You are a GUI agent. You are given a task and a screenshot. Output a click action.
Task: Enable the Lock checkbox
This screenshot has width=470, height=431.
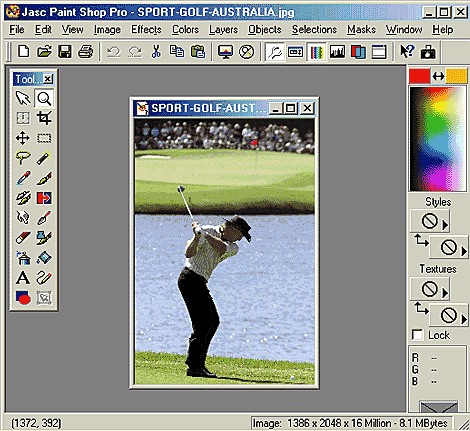point(417,335)
